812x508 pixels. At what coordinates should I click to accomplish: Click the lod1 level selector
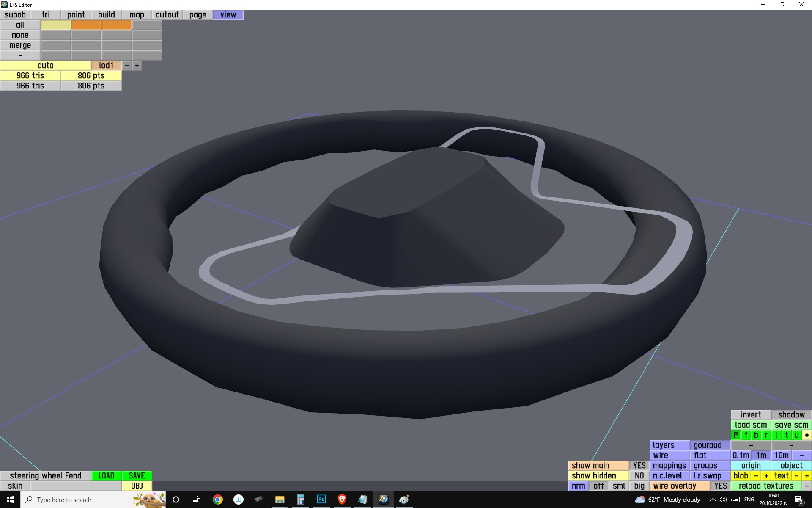pos(106,66)
